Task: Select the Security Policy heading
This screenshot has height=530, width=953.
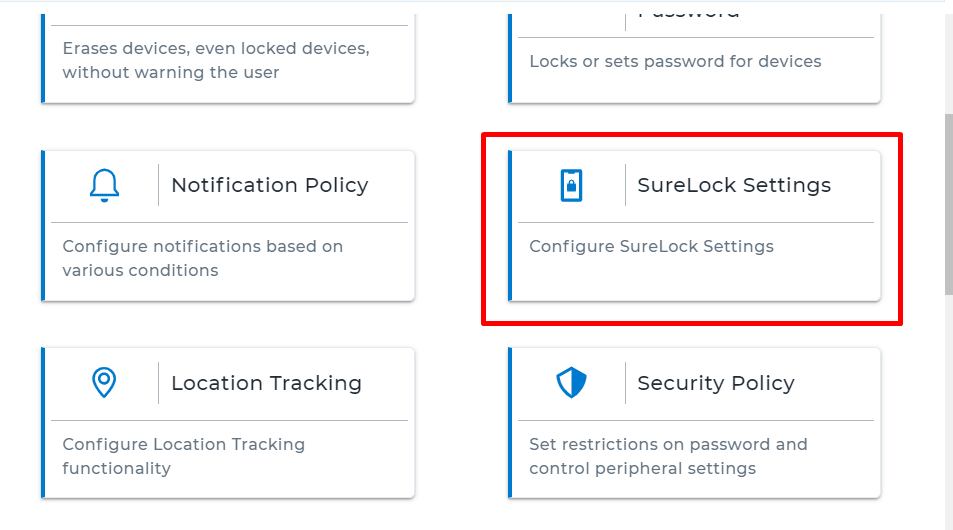Action: [x=715, y=383]
